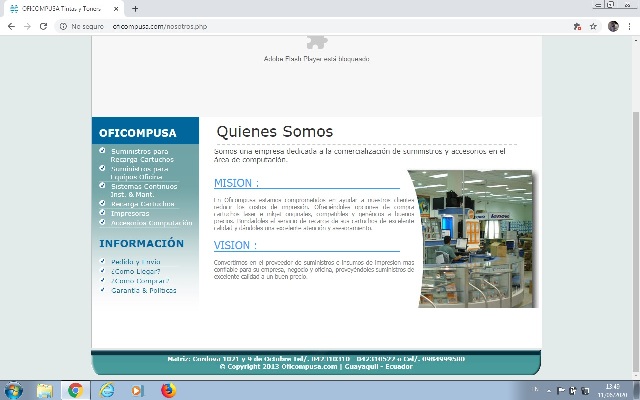640x400 pixels.
Task: Open the Chrome profile avatar
Action: 613,27
